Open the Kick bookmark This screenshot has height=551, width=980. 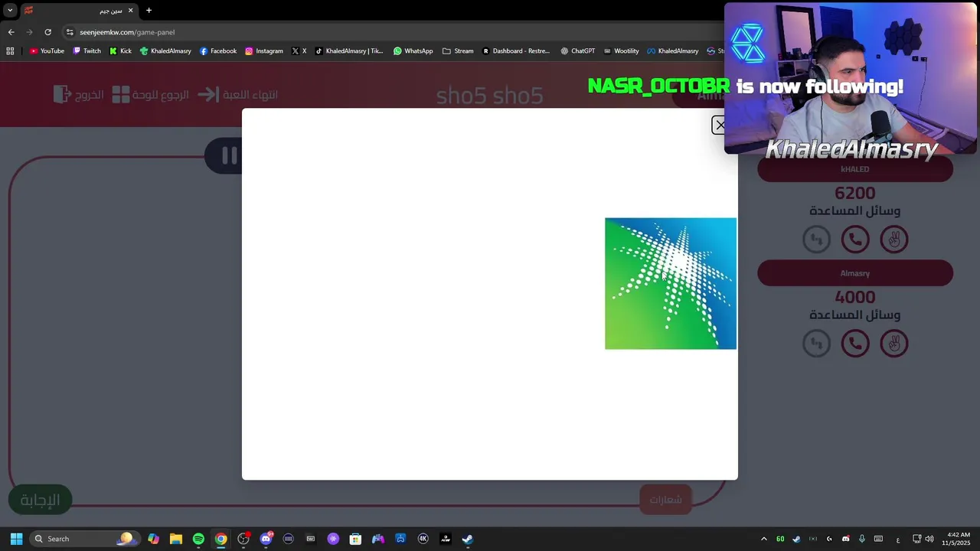click(x=120, y=51)
